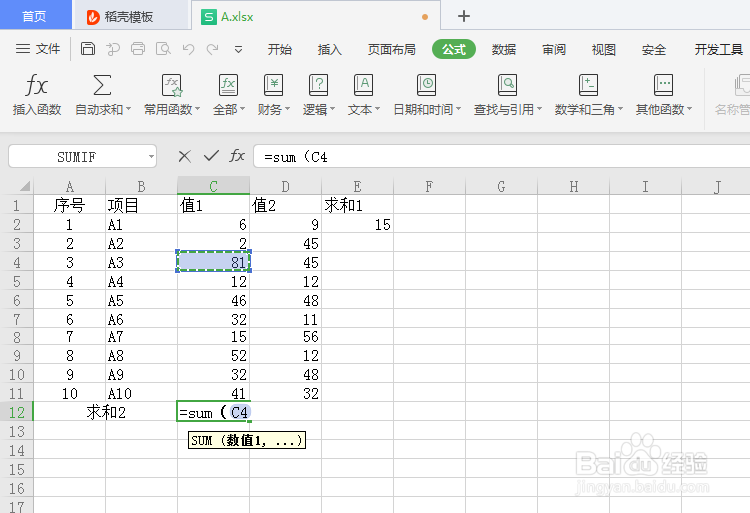Viewport: 750px width, 513px height.
Task: Select the Formula (公式) ribbon tab
Action: click(x=453, y=49)
